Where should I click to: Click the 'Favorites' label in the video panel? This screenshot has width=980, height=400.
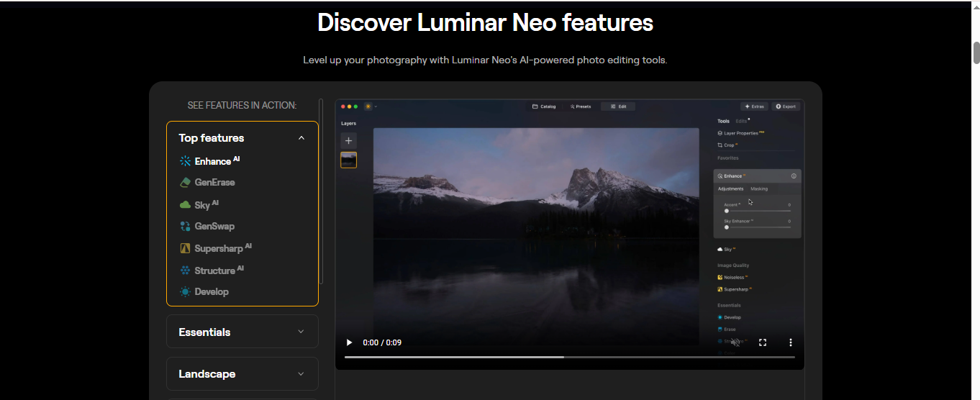(x=728, y=158)
